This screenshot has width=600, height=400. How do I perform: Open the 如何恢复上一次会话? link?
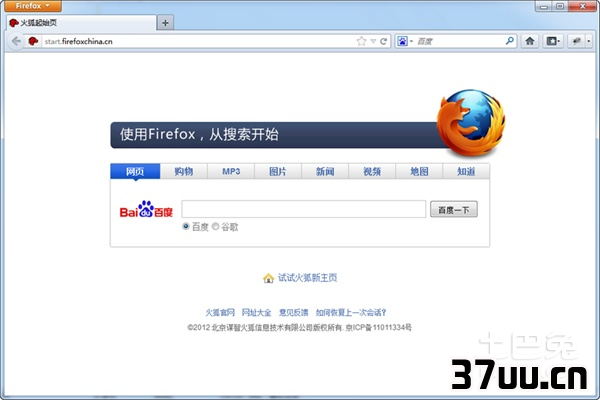click(351, 313)
